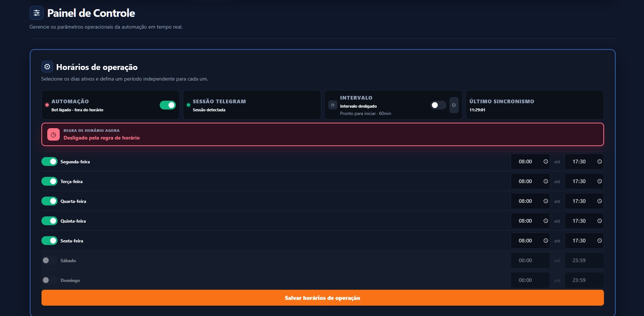Edit Quarta-feira end time 17:30 field
The width and height of the screenshot is (644, 316).
584,201
